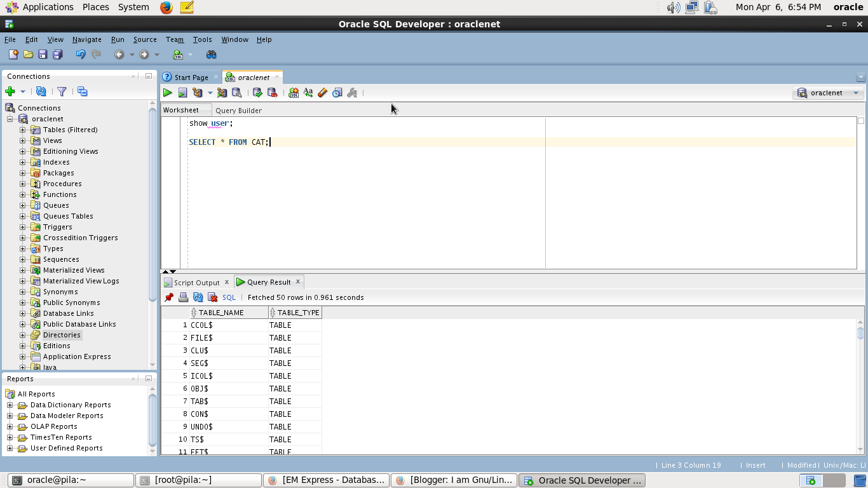Image resolution: width=868 pixels, height=488 pixels.
Task: Open the Applications menu in the top panel
Action: [x=48, y=7]
